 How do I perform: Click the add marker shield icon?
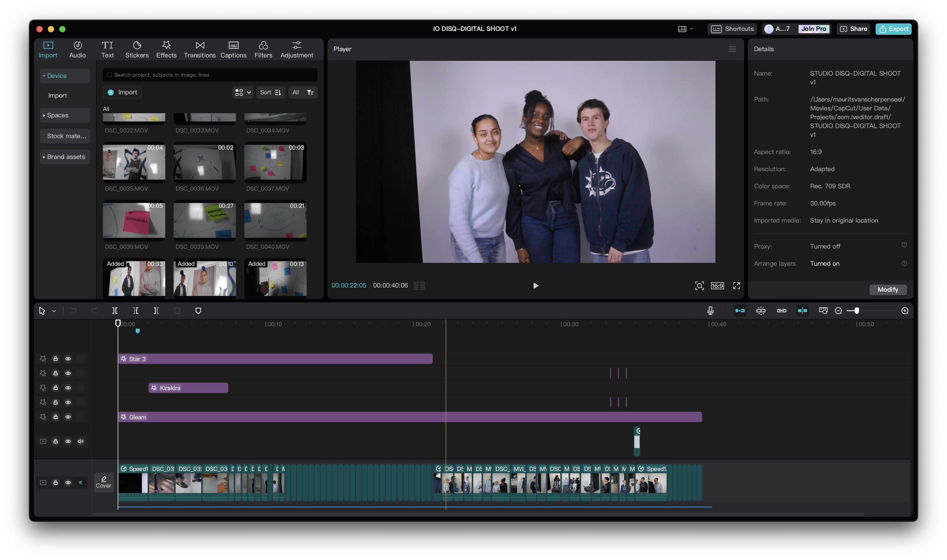(198, 311)
